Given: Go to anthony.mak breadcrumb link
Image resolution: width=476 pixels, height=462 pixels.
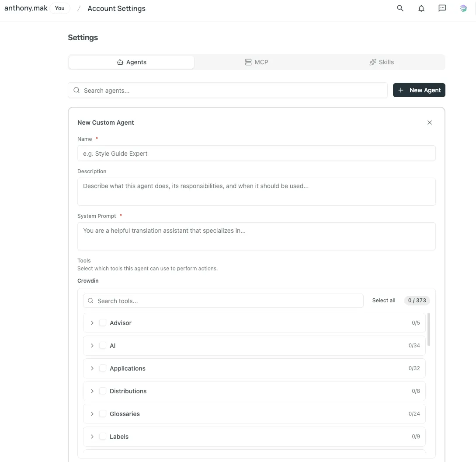Looking at the screenshot, I should [x=26, y=8].
